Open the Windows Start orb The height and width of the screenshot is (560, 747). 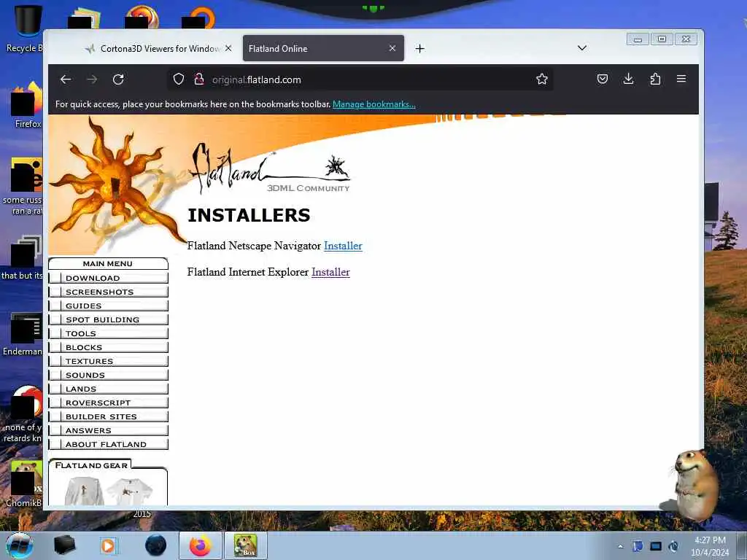coord(20,545)
